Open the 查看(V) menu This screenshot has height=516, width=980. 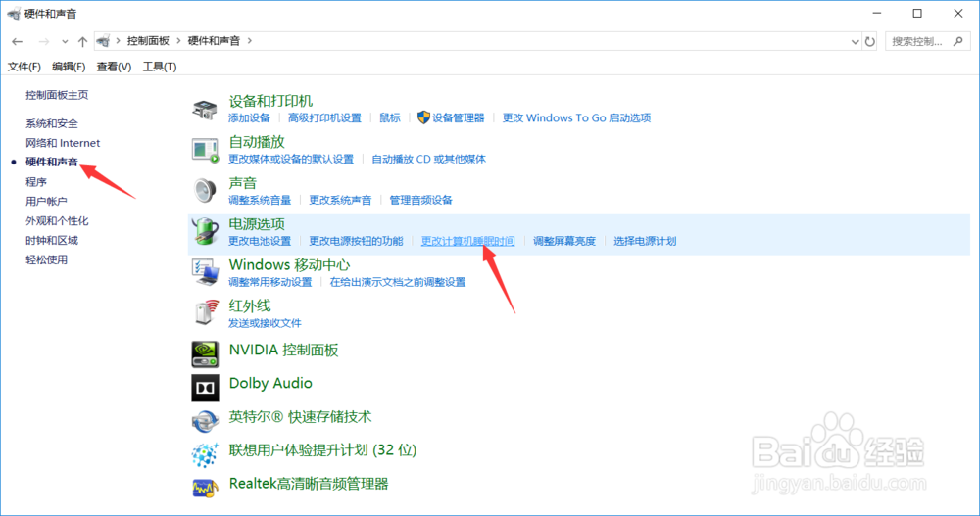click(114, 67)
